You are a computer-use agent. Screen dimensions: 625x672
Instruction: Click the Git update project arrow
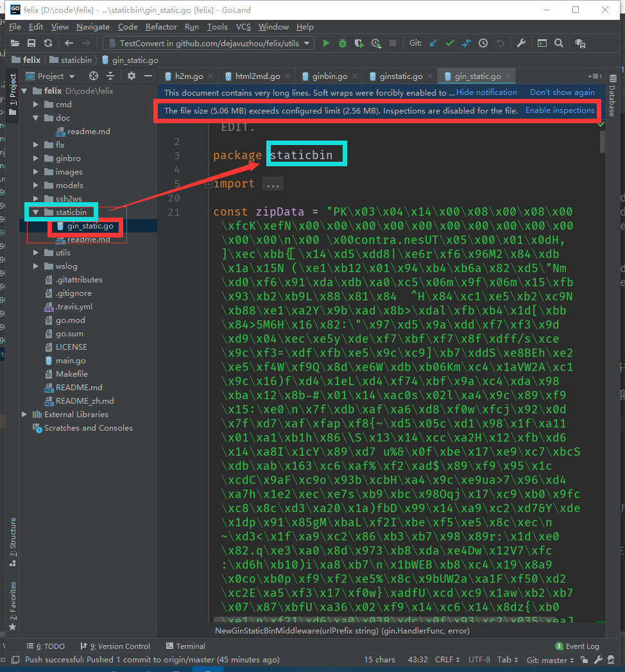[433, 43]
